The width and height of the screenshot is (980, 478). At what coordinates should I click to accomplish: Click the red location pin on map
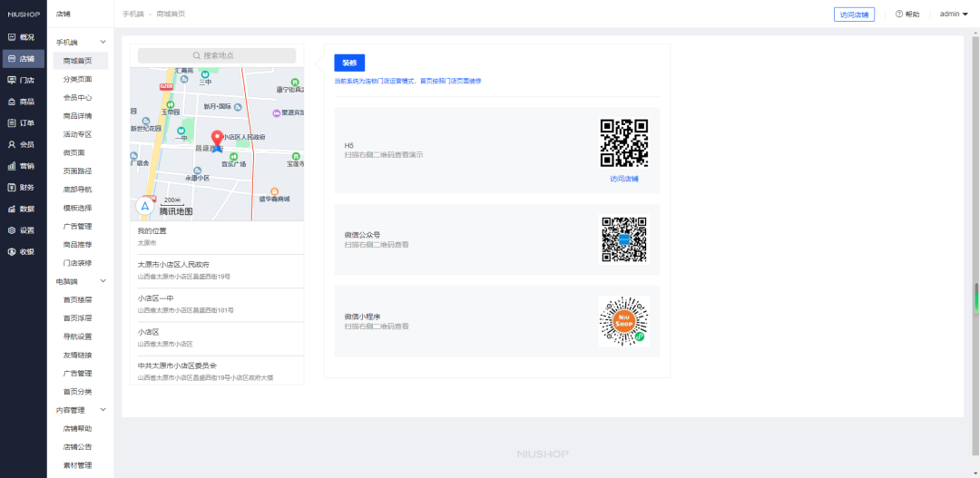(218, 140)
